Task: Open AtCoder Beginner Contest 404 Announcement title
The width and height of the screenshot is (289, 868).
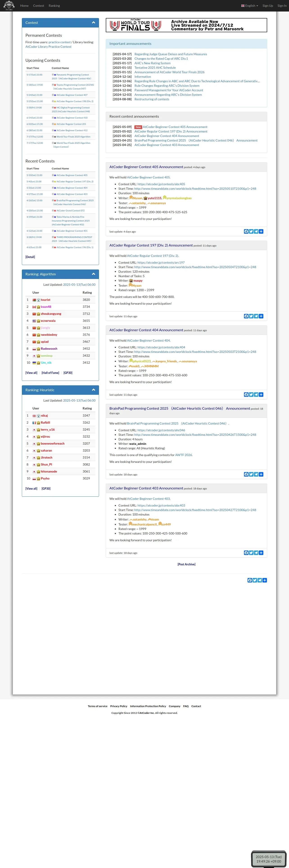Action: point(146,330)
